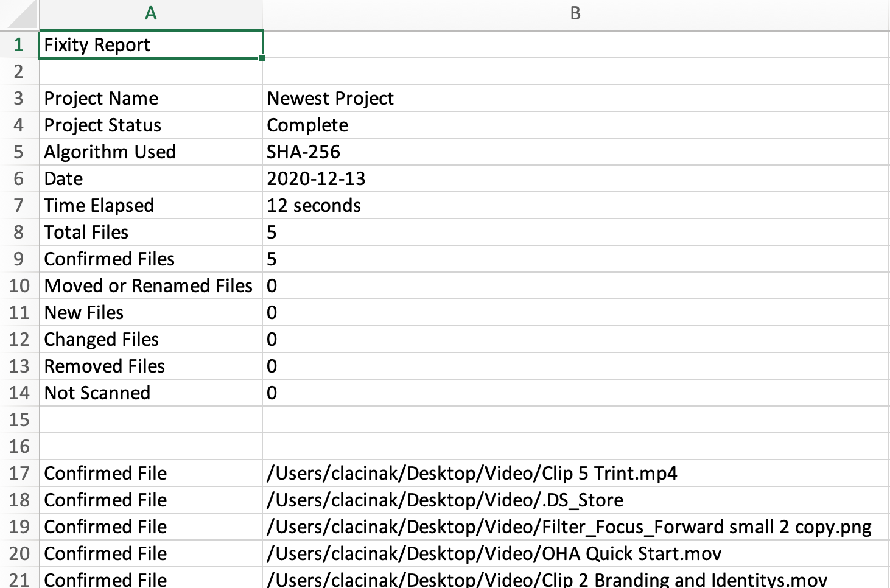Click the 'New Files' cell
This screenshot has height=588, width=890.
[151, 312]
